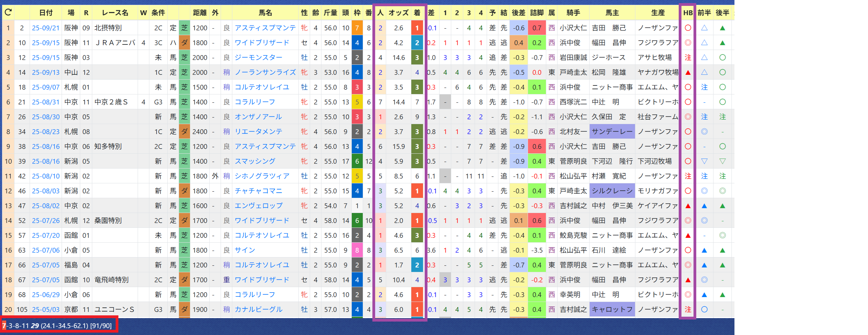Click owner cell サンデーレー
The height and width of the screenshot is (335, 868).
point(612,132)
